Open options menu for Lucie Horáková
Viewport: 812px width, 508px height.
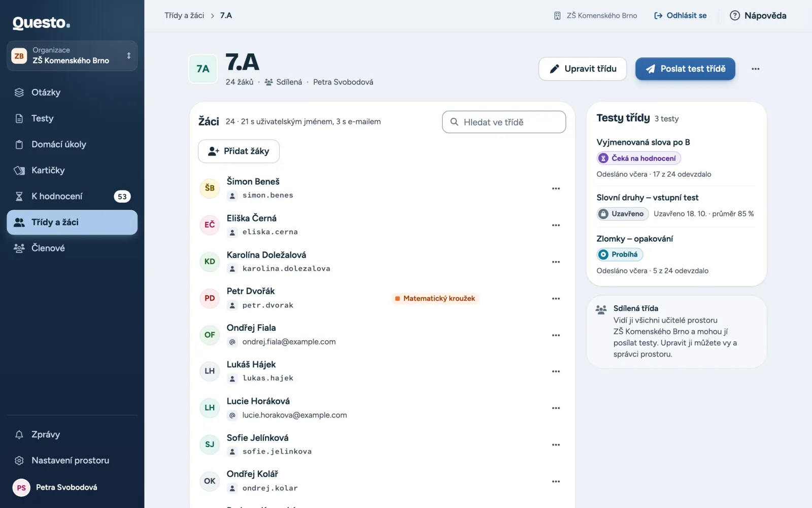point(556,408)
